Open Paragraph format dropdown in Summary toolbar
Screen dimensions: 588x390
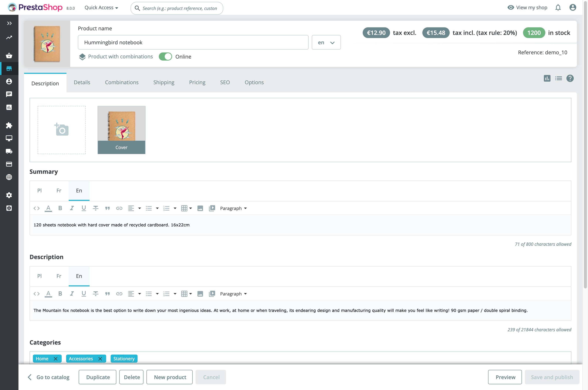coord(233,208)
